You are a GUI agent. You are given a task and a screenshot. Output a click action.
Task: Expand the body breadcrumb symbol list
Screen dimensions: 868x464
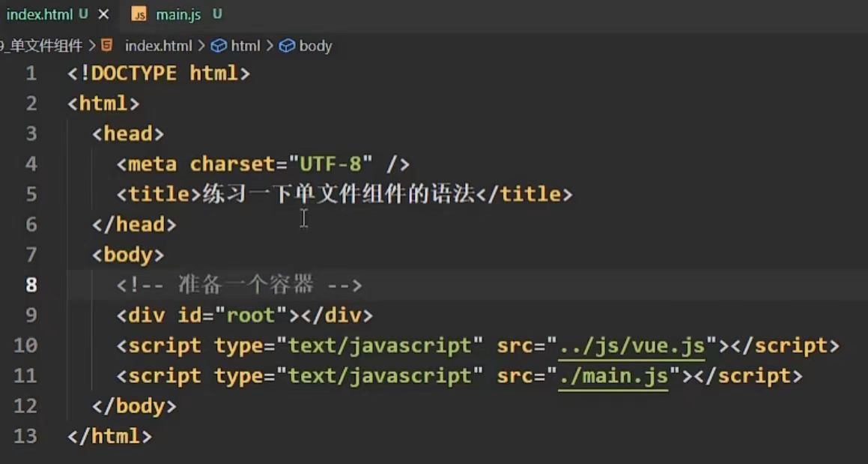click(315, 46)
